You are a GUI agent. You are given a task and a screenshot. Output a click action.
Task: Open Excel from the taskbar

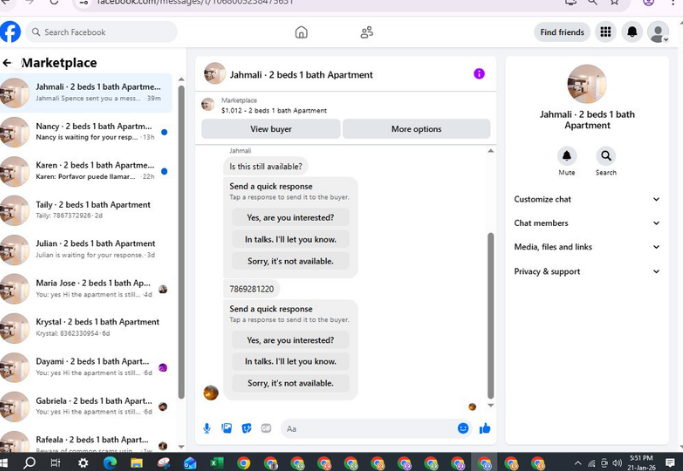coord(216,463)
